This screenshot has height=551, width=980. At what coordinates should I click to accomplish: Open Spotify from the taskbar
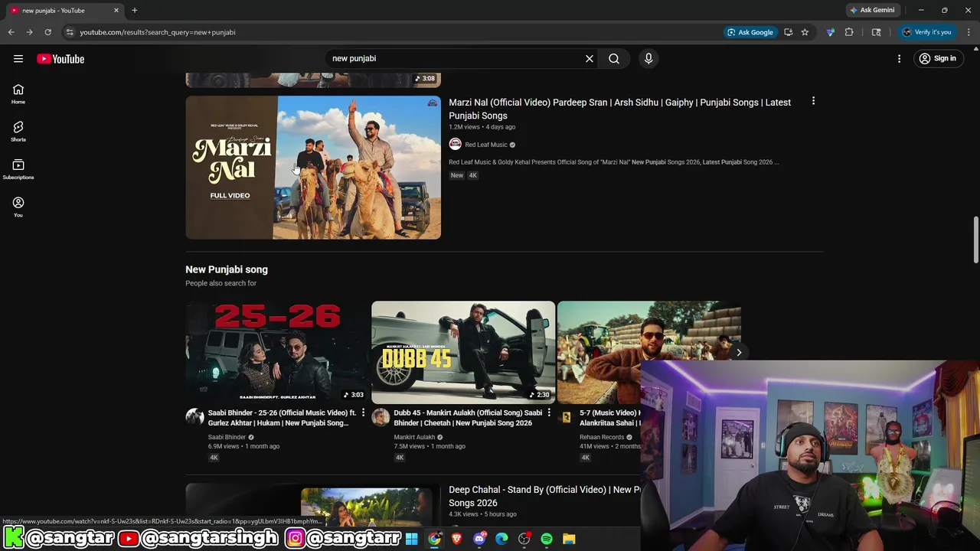pos(547,539)
